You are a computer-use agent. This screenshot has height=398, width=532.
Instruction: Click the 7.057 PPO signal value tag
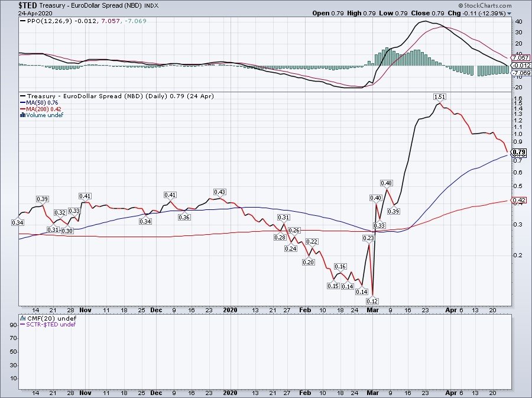tap(521, 58)
